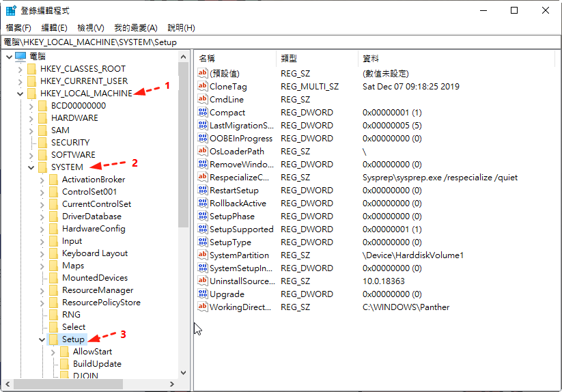This screenshot has height=392, width=562.
Task: Click the SetupType DWORD icon
Action: 203,242
